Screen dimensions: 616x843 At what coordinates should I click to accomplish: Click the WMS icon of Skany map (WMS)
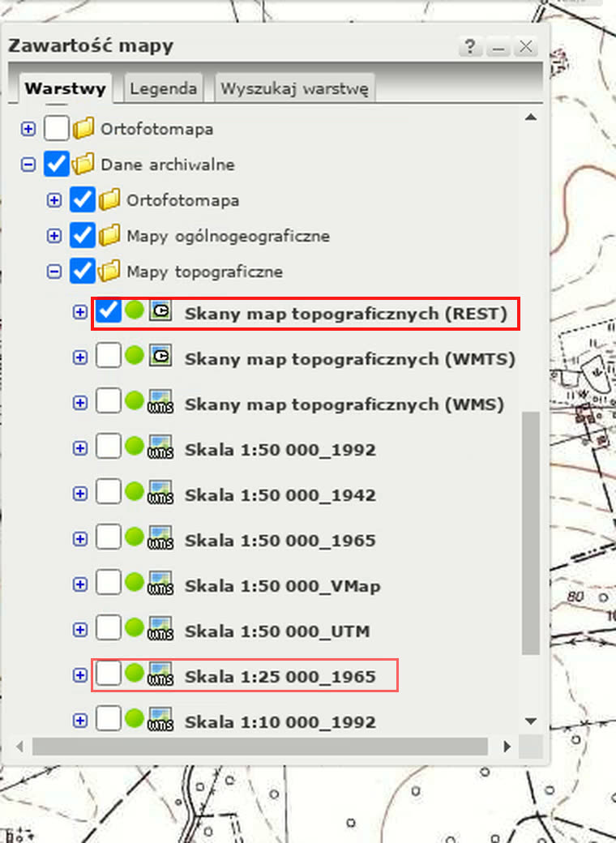[160, 401]
